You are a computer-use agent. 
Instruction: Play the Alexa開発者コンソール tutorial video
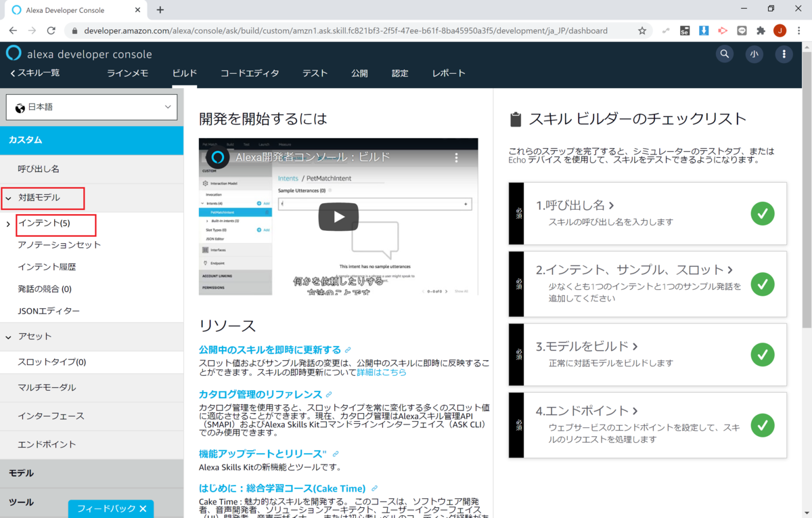click(338, 218)
